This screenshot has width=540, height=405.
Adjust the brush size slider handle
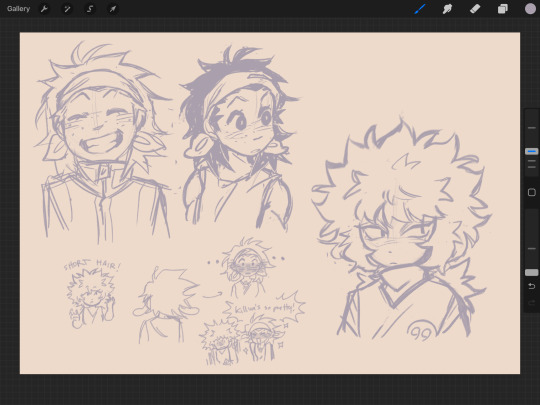(x=531, y=151)
